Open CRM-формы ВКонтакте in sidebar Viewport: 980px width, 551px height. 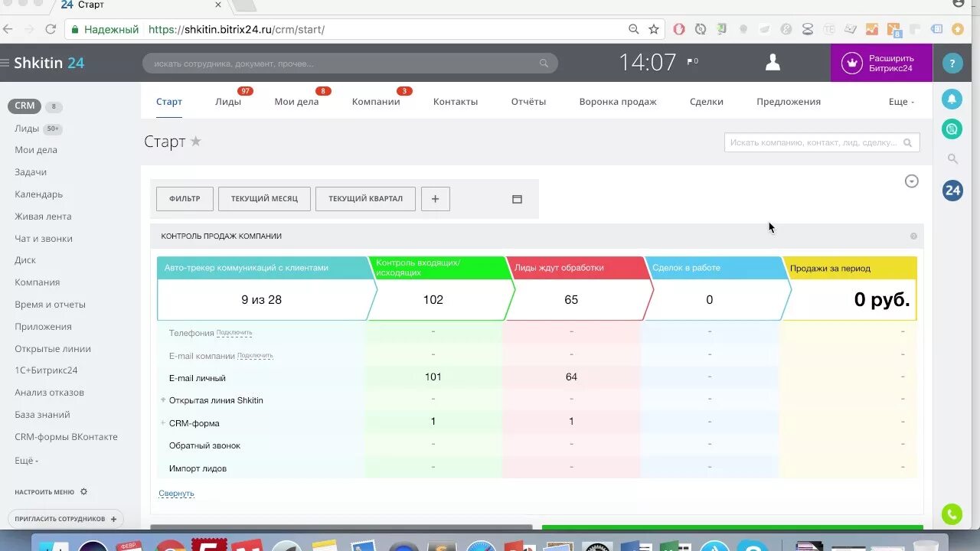66,437
